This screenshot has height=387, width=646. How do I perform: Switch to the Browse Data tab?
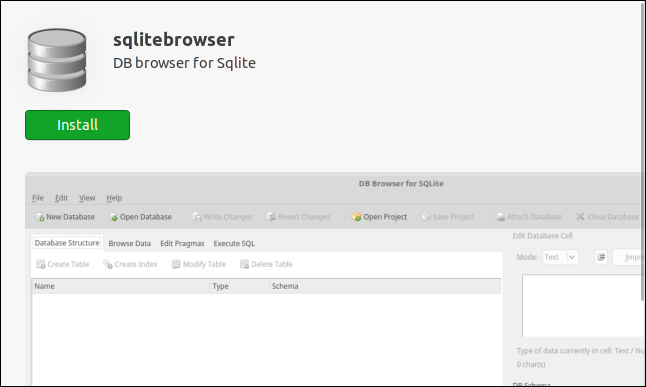pos(129,244)
